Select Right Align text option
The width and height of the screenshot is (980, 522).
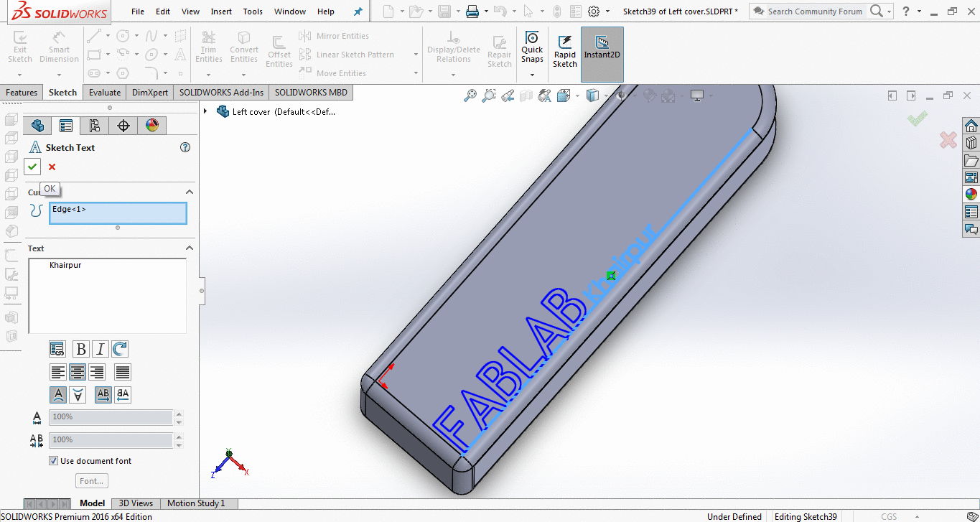(97, 372)
